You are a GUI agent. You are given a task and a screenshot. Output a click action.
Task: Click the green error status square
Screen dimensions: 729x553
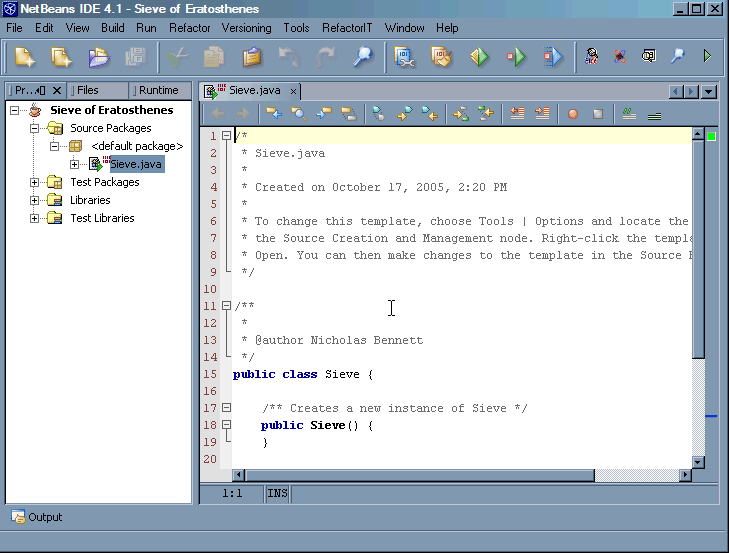(711, 136)
